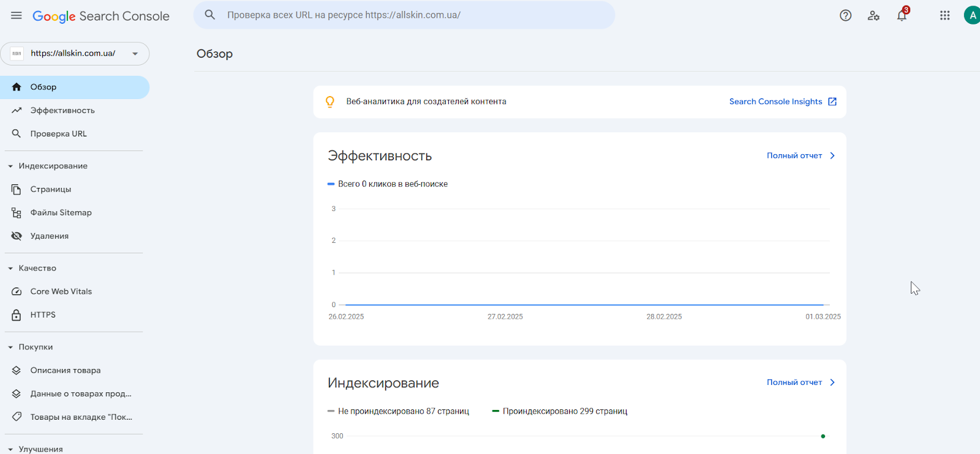Open users and permissions settings icon
This screenshot has height=454, width=980.
coord(873,15)
